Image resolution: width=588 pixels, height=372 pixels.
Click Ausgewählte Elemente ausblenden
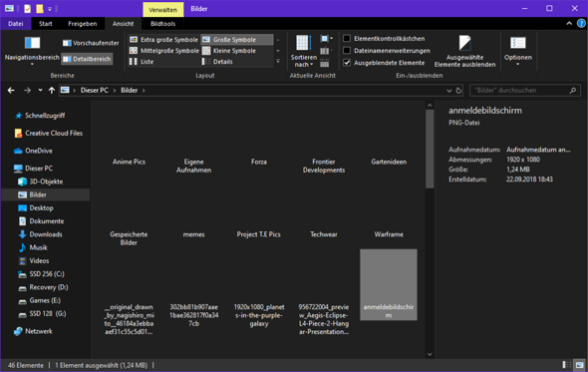464,51
